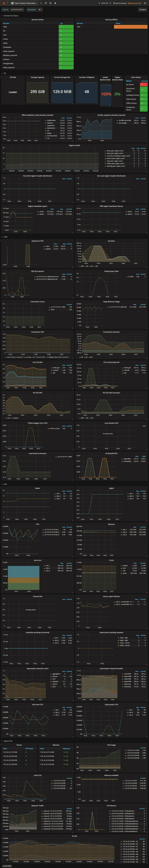Viewport: 149px width, 868px height.
Task: Click the Storage Capacity 295 GiB panel
Action: pos(37,91)
